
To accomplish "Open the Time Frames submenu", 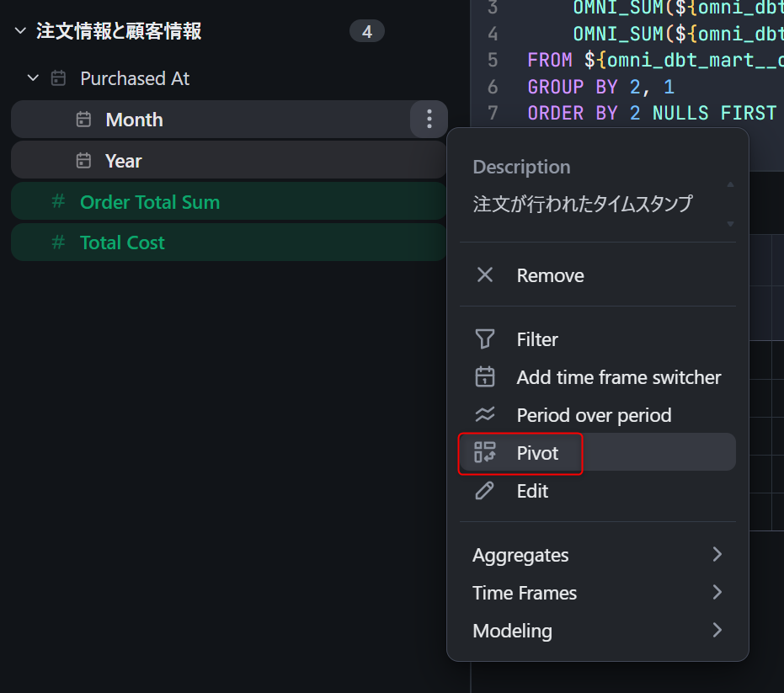I will tap(717, 593).
